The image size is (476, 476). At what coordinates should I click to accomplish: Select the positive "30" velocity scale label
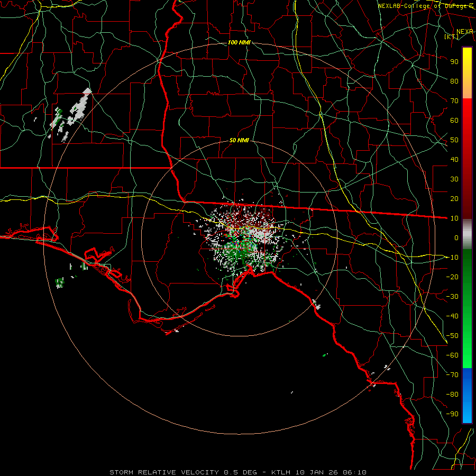454,179
